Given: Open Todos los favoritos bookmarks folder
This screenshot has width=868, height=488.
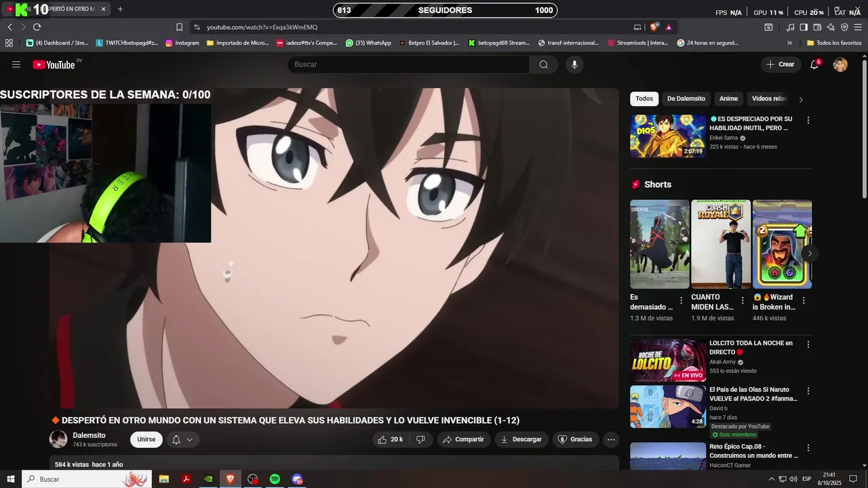Looking at the screenshot, I should [834, 43].
